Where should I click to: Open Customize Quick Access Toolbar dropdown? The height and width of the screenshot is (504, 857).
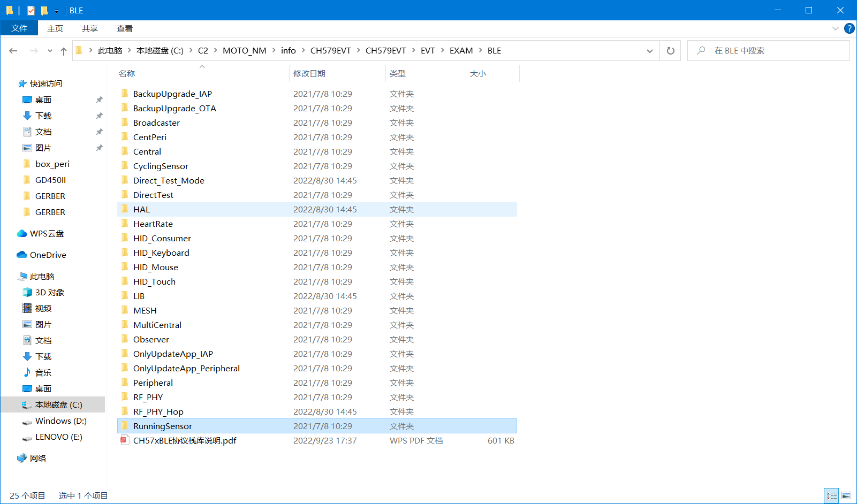pyautogui.click(x=56, y=11)
